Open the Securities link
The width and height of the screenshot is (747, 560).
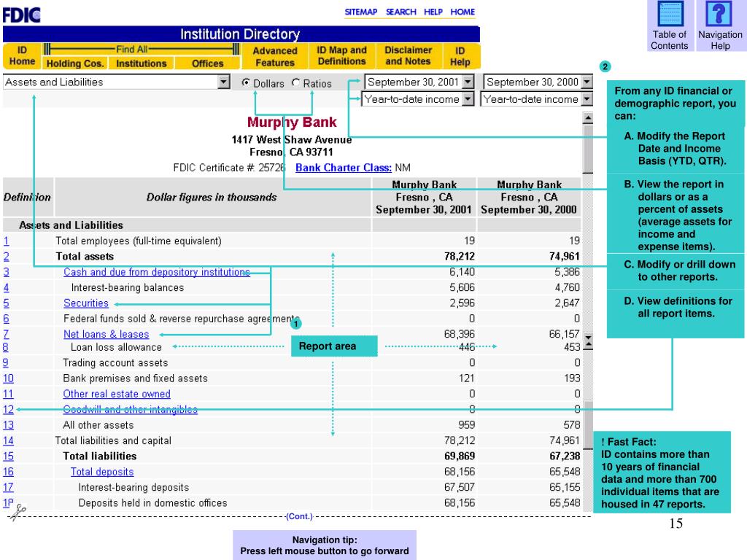86,303
